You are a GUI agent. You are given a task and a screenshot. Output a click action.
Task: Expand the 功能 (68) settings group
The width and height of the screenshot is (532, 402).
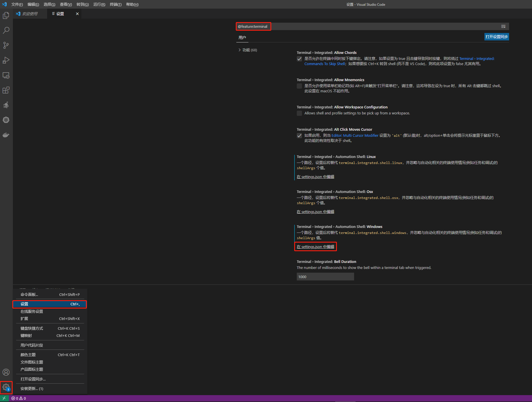pyautogui.click(x=248, y=50)
